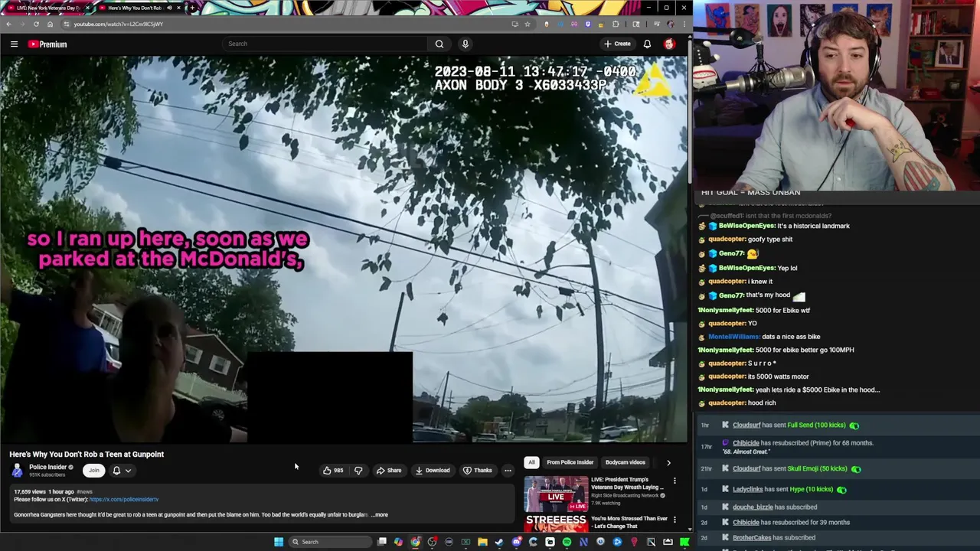Open the STREEEESS video thumbnail
The width and height of the screenshot is (980, 551).
point(556,523)
